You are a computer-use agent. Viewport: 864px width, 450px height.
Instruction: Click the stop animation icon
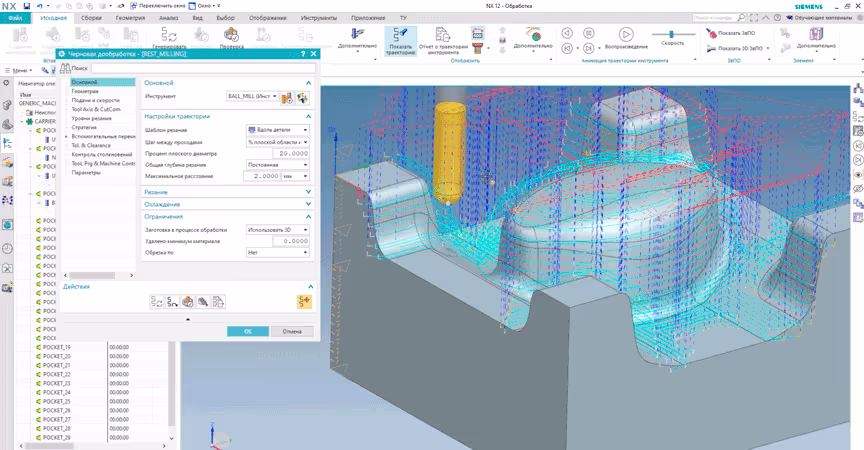(x=588, y=33)
